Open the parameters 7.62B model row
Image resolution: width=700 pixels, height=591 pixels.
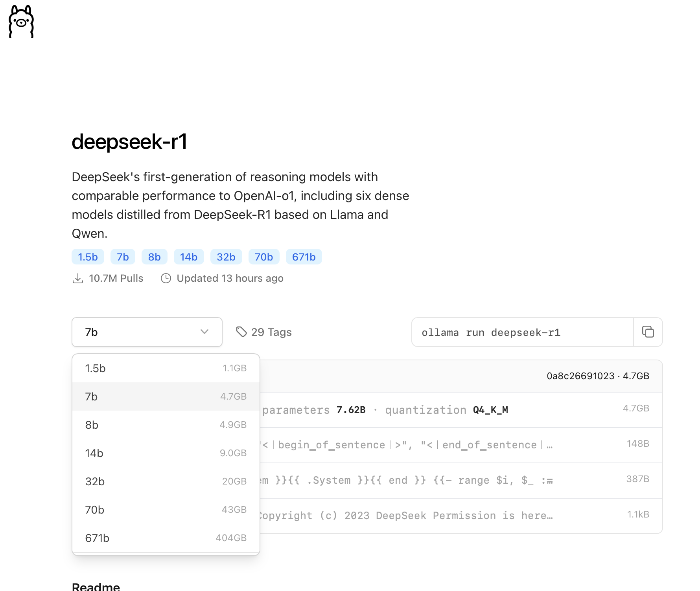click(x=461, y=410)
